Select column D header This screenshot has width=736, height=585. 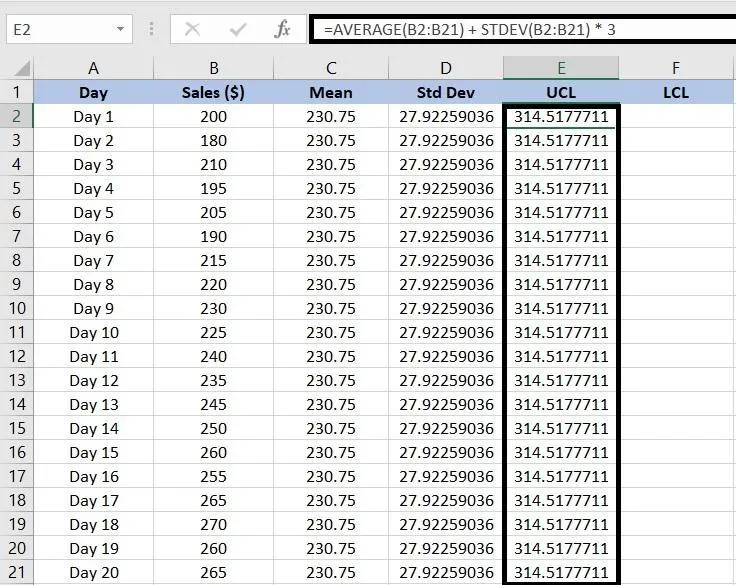point(446,68)
